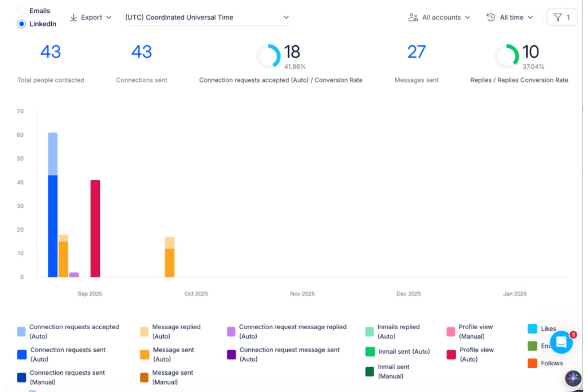Image resolution: width=588 pixels, height=392 pixels.
Task: Click the replies conversion rate green ring
Action: (507, 56)
